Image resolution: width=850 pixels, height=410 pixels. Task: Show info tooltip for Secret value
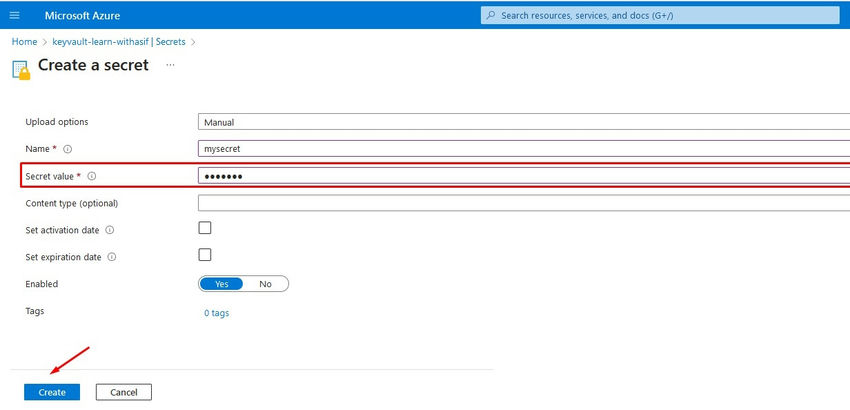tap(92, 176)
